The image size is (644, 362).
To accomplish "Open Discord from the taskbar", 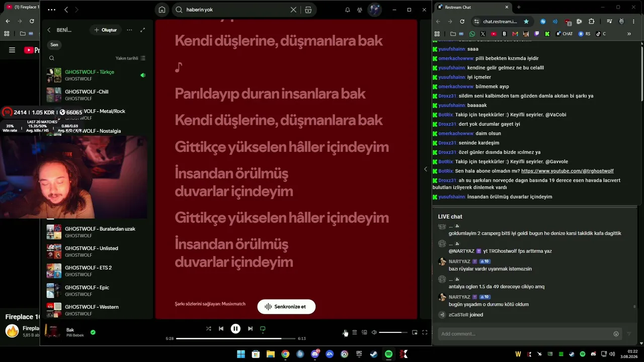I will click(315, 354).
